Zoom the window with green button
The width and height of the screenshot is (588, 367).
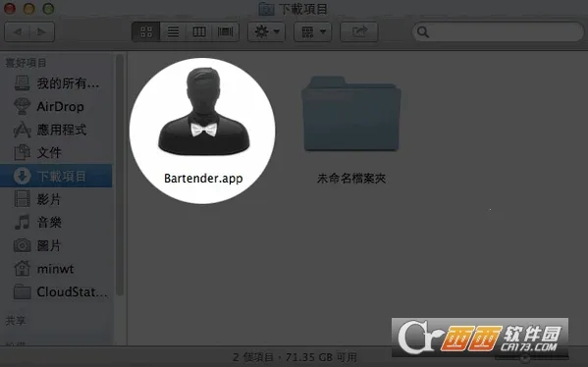[48, 8]
